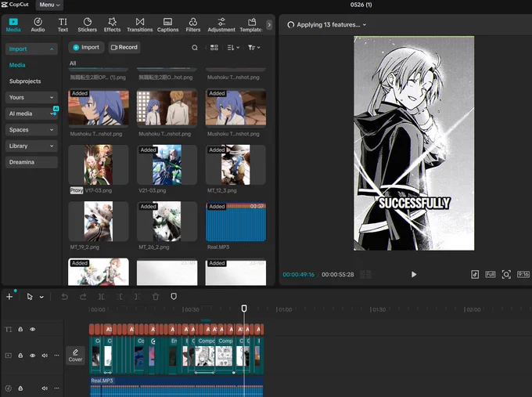This screenshot has width=532, height=397.
Task: Click the Real.MP3 audio clip in timeline
Action: [177, 387]
